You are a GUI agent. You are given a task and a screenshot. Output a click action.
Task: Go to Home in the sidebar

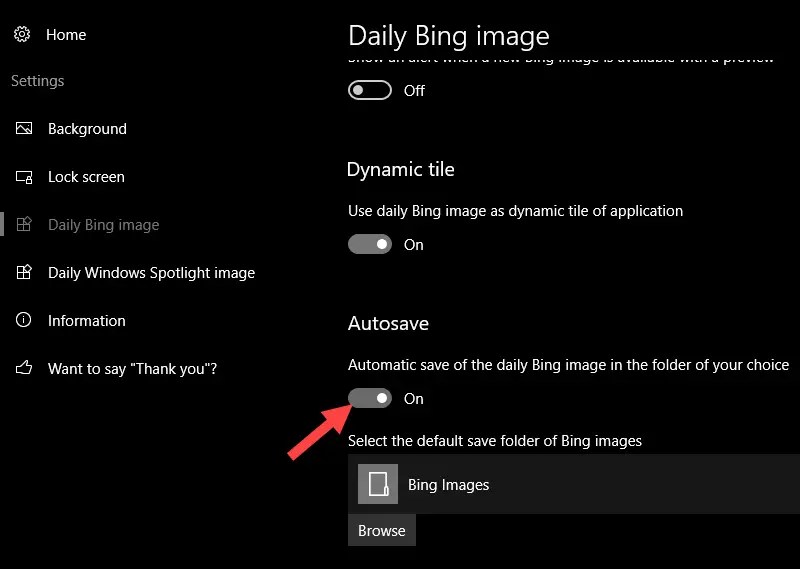pos(66,35)
